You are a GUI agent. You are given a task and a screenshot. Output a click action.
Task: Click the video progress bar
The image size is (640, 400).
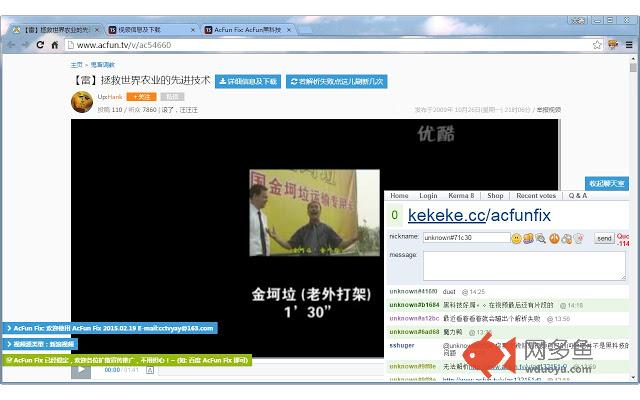(x=271, y=371)
